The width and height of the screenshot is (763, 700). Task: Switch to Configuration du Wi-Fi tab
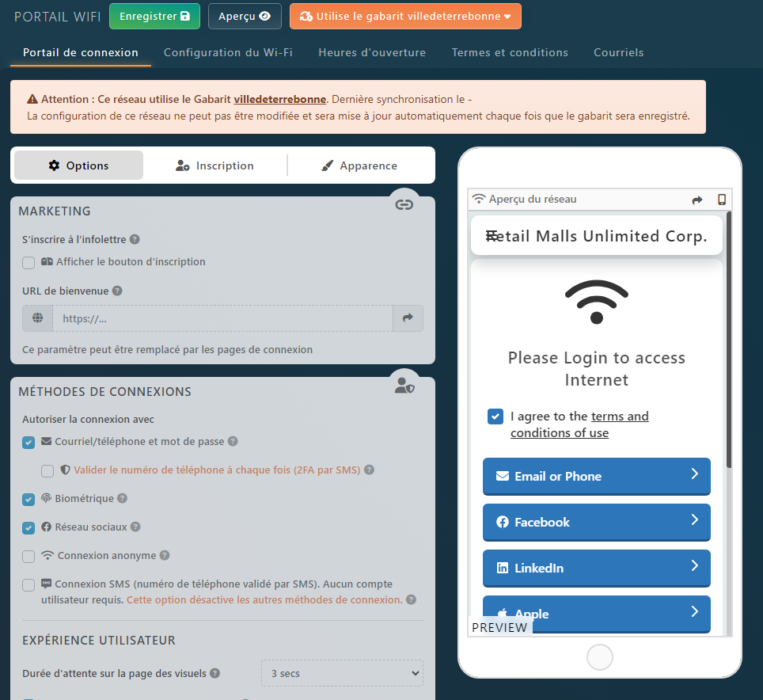[x=228, y=53]
